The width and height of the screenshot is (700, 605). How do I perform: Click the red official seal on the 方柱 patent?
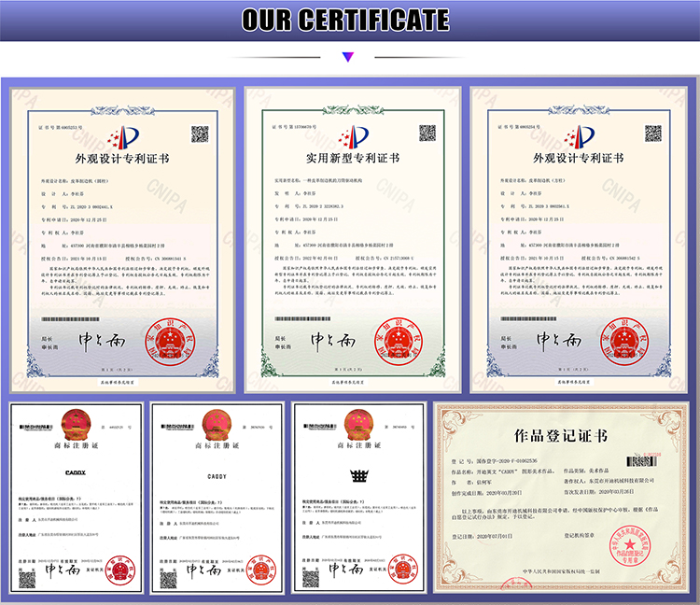(x=624, y=342)
